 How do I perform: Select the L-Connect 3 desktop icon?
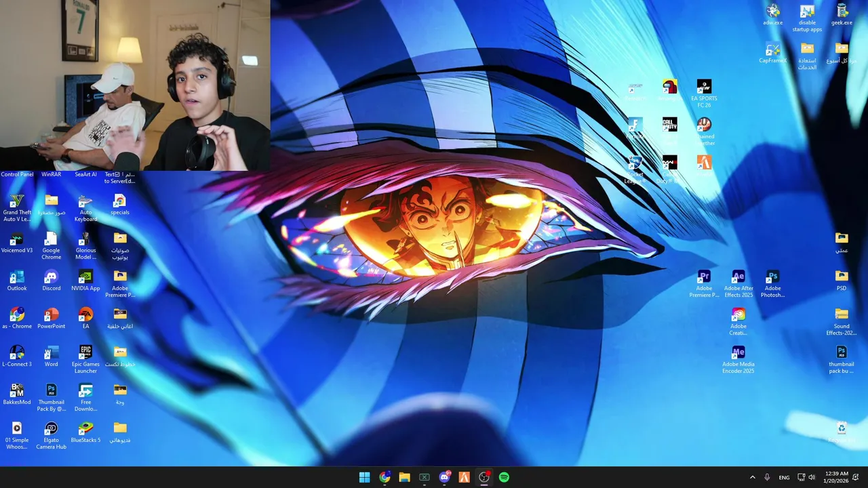(x=17, y=357)
